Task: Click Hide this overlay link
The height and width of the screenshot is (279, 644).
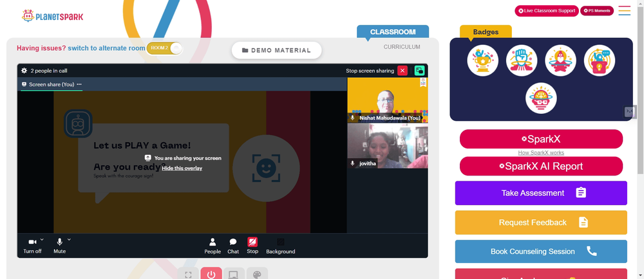Action: (x=182, y=168)
